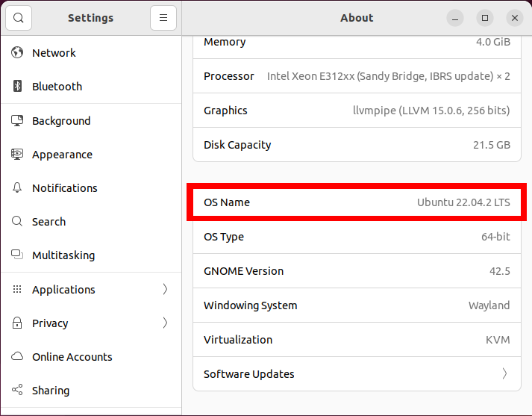Open the hamburger menu in Settings header
The height and width of the screenshot is (416, 532).
point(163,18)
